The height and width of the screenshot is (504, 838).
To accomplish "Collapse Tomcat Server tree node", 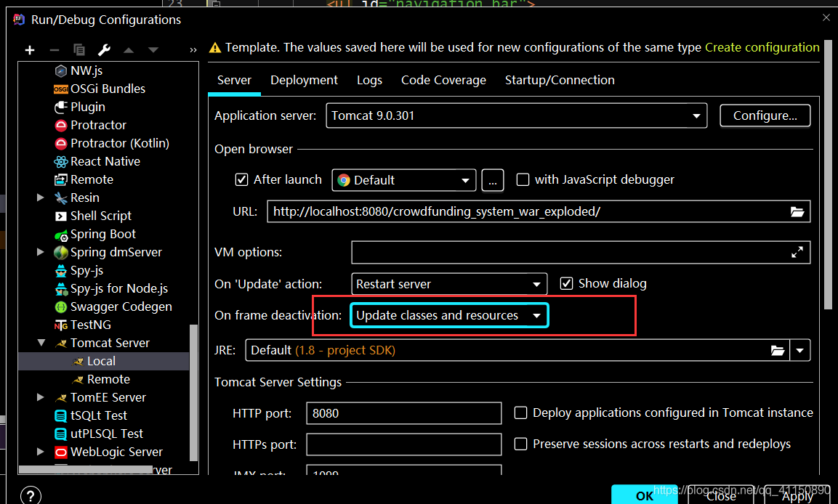I will point(41,343).
